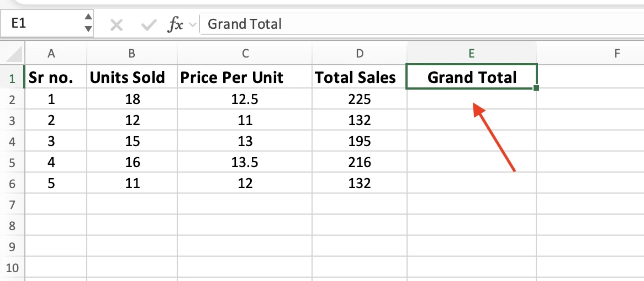Select column C header
Viewport: 644px width, 281px height.
click(x=245, y=53)
